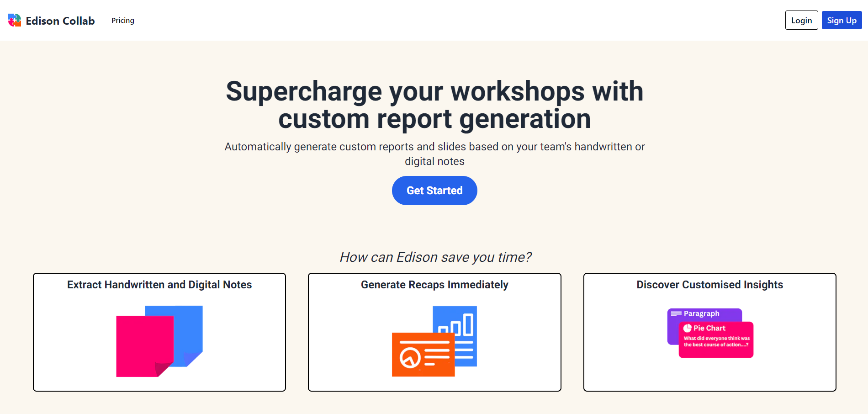Click the blue bar chart document icon
This screenshot has height=414, width=868.
pos(461,324)
